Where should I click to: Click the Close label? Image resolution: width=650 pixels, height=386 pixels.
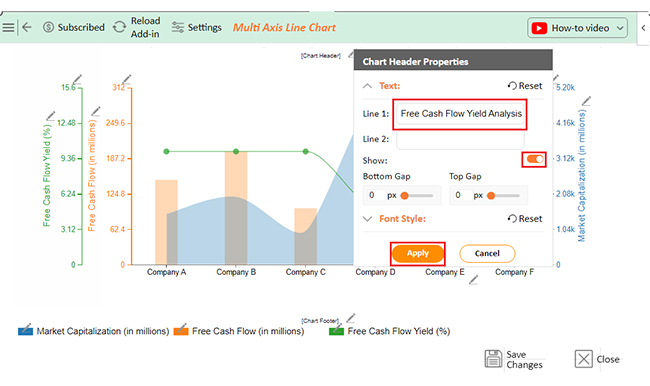608,359
